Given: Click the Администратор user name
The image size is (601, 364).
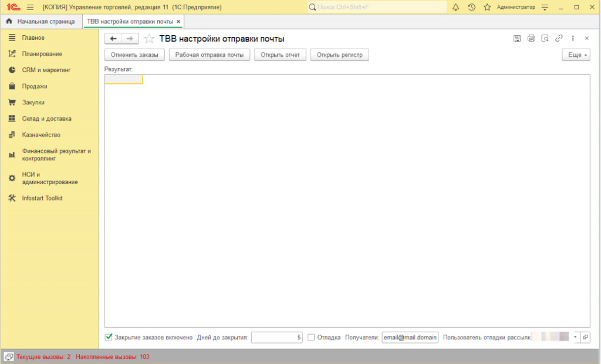Looking at the screenshot, I should [516, 7].
